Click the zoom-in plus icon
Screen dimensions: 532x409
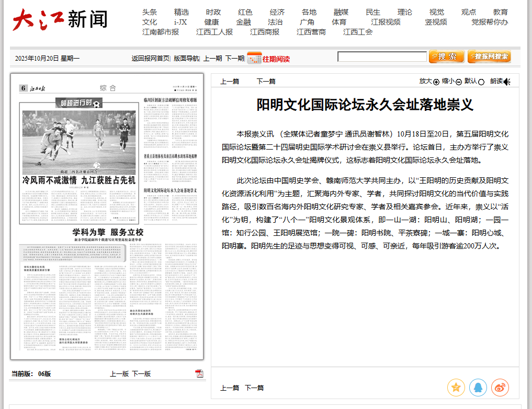[x=436, y=82]
